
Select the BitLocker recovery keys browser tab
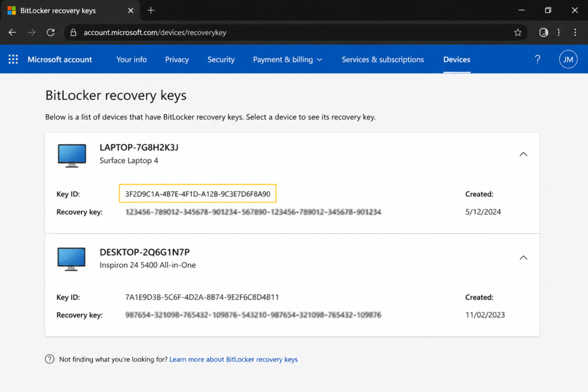click(x=71, y=10)
